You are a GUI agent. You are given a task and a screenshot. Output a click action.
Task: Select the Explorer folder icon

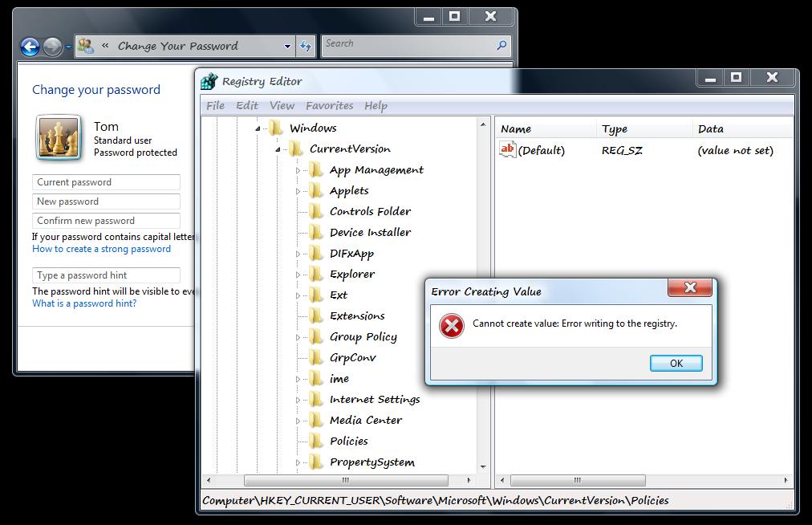(x=316, y=274)
